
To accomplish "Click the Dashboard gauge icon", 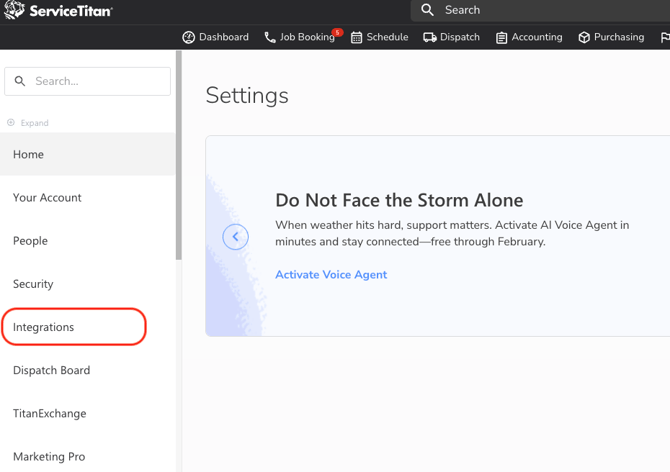I will pos(188,38).
